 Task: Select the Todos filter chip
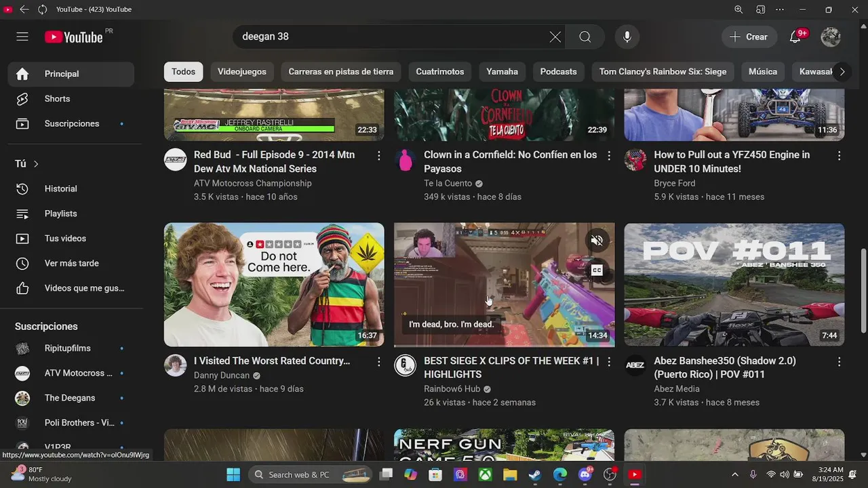click(183, 72)
